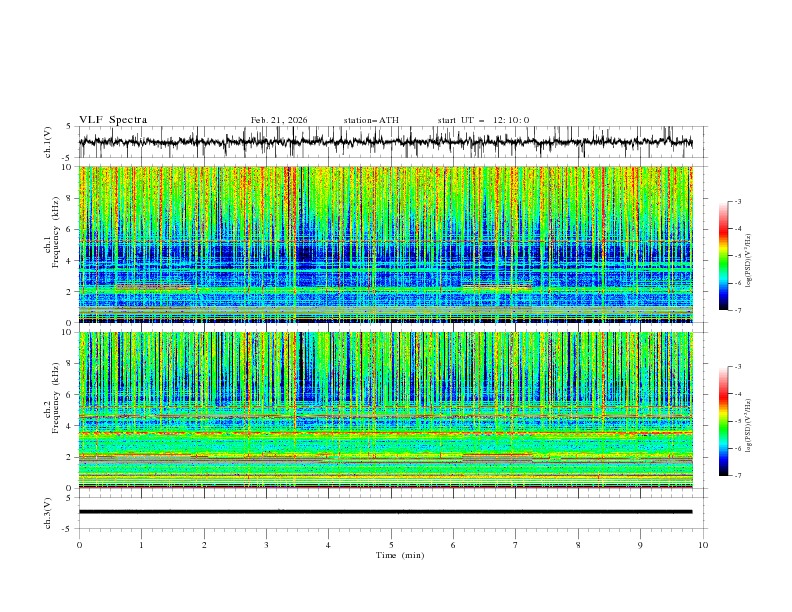
Task: Click the time axis tick label "5"
Action: (391, 545)
